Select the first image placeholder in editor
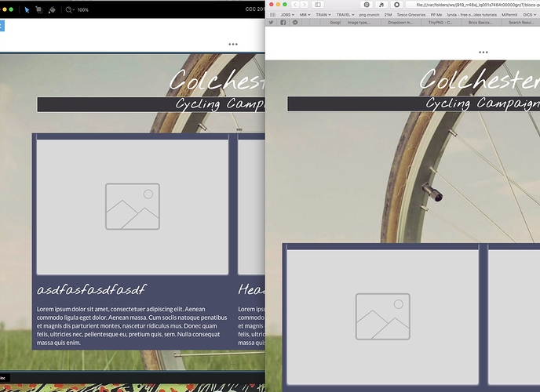 [x=132, y=207]
